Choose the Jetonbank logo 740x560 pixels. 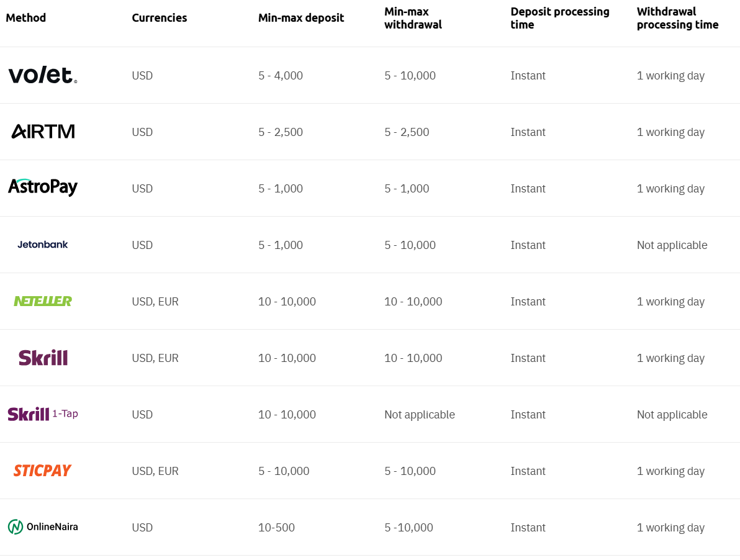[43, 245]
